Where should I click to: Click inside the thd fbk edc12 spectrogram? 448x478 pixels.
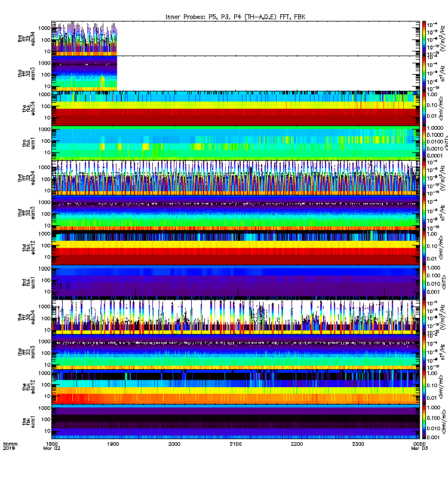tap(235, 247)
